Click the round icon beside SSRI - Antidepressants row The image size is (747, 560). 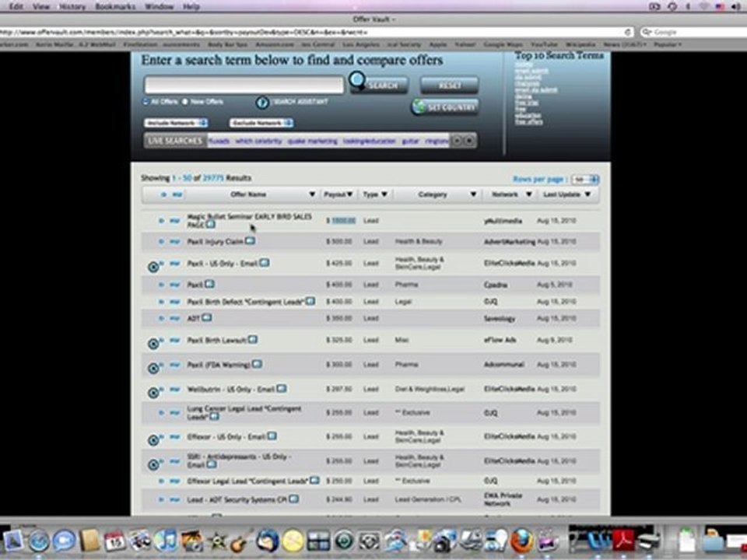153,465
